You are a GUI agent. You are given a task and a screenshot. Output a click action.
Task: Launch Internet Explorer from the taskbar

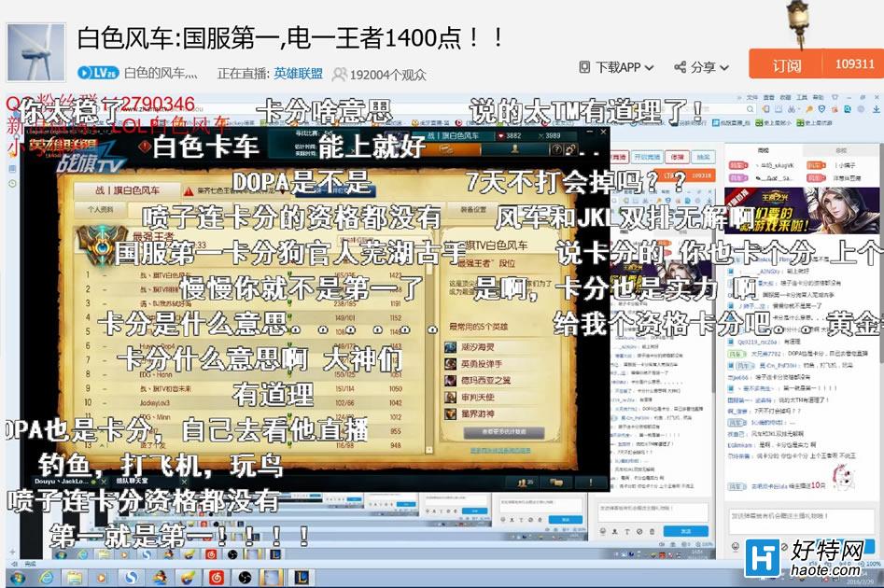(x=47, y=578)
